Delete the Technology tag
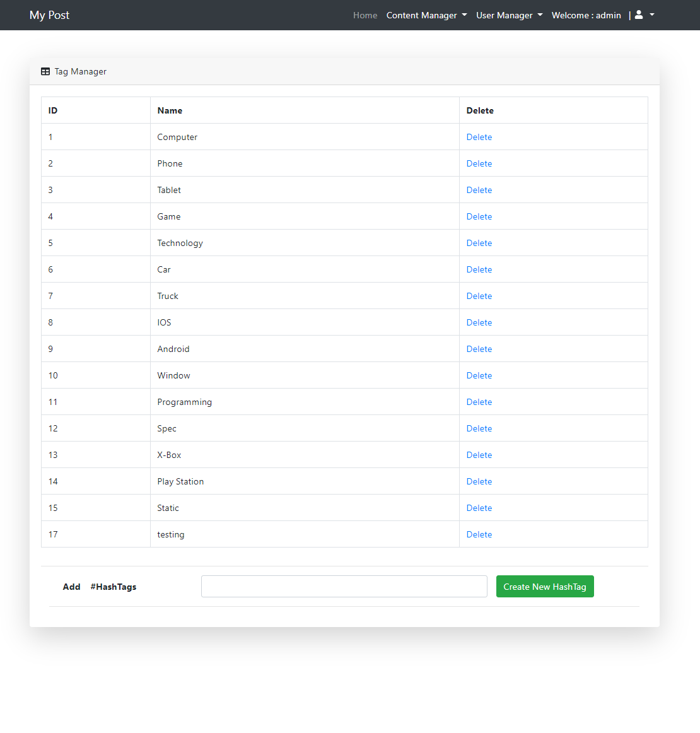The width and height of the screenshot is (700, 733). point(479,243)
